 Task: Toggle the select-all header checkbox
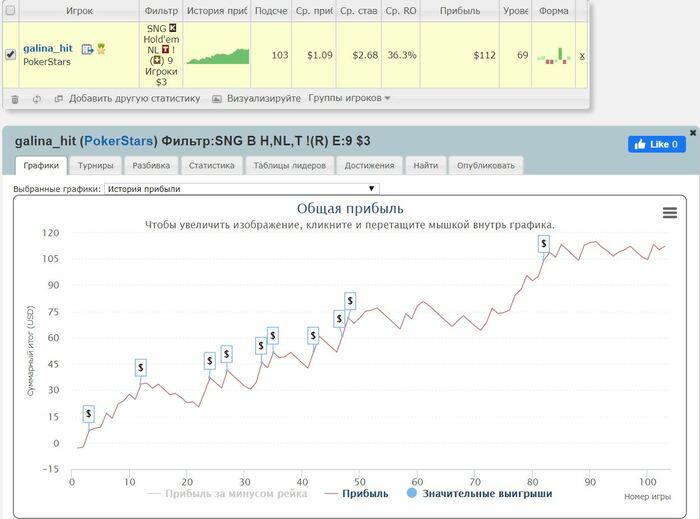10,10
